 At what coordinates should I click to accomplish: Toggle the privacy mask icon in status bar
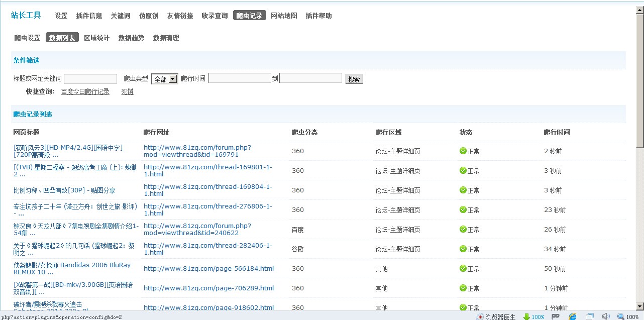point(556,316)
